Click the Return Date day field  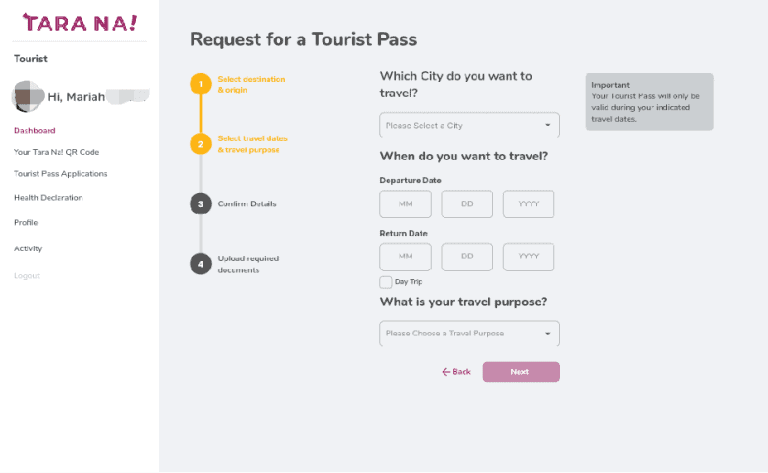(x=467, y=257)
